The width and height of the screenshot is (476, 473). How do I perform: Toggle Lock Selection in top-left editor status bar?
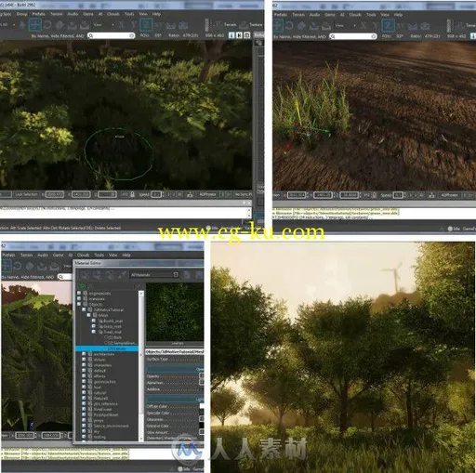(26, 194)
